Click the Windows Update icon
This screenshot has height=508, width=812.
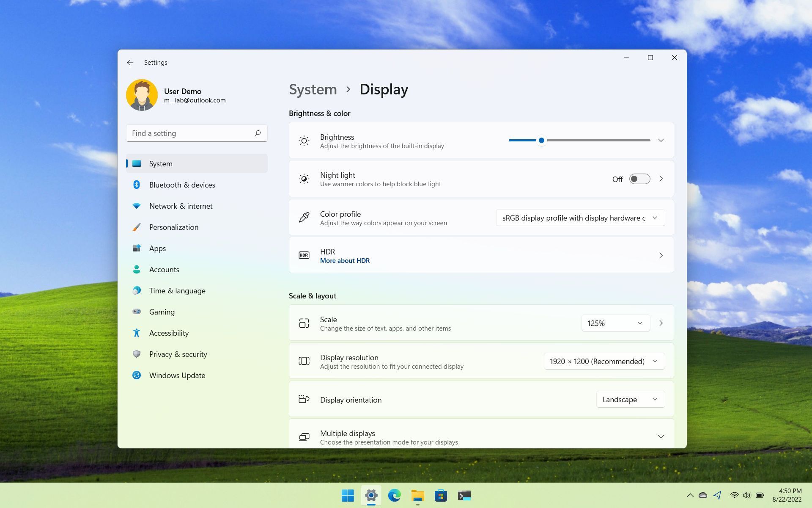click(136, 375)
